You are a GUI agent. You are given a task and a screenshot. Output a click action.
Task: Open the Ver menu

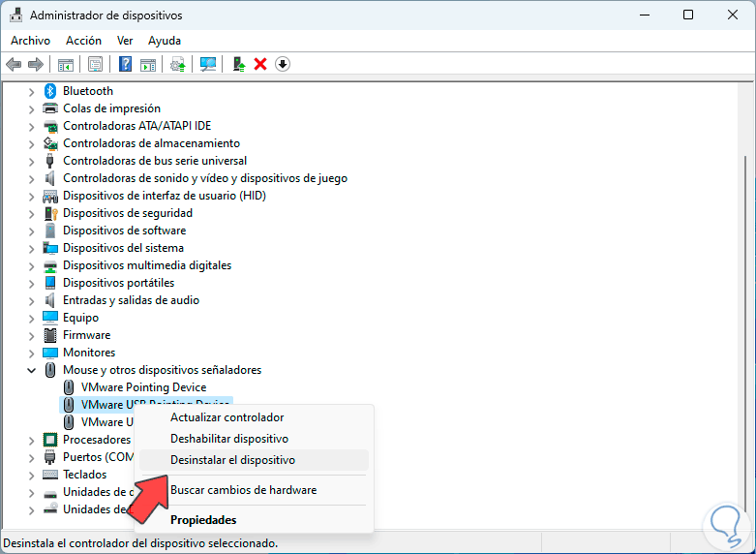125,41
